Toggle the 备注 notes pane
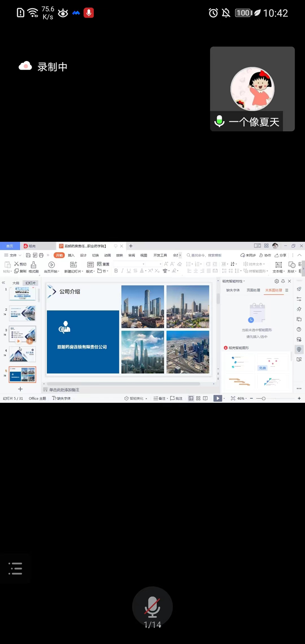Screen dimensions: 305x644 [x=160, y=398]
